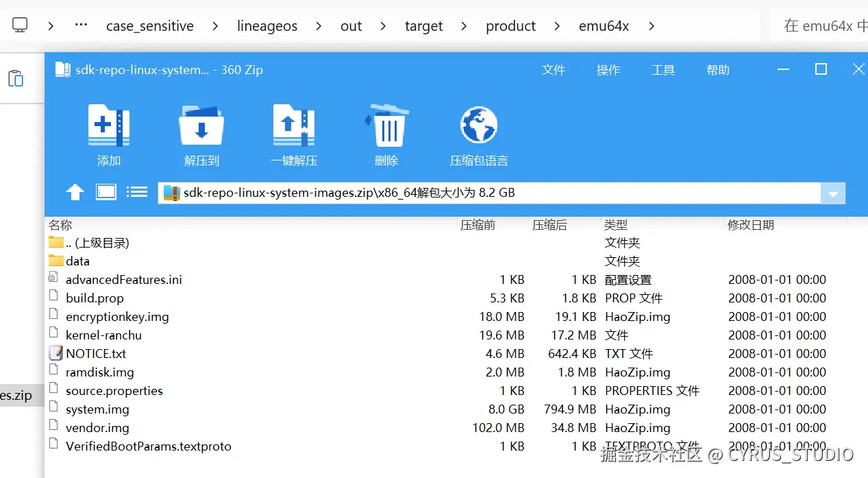This screenshot has width=868, height=478.
Task: Expand the chevron after out in breadcrumb
Action: (x=383, y=26)
